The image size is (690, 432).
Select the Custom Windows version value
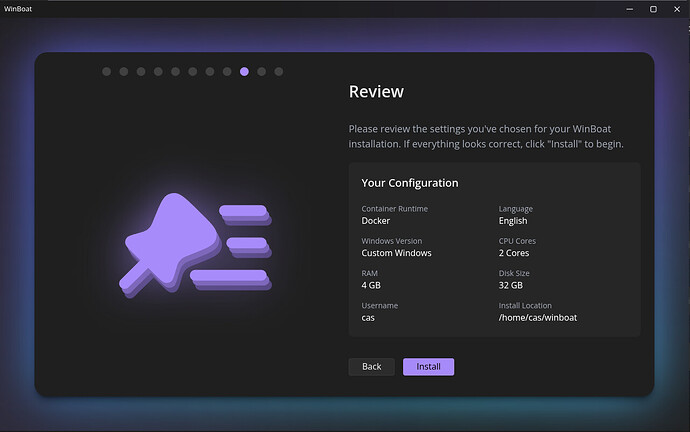pos(396,253)
